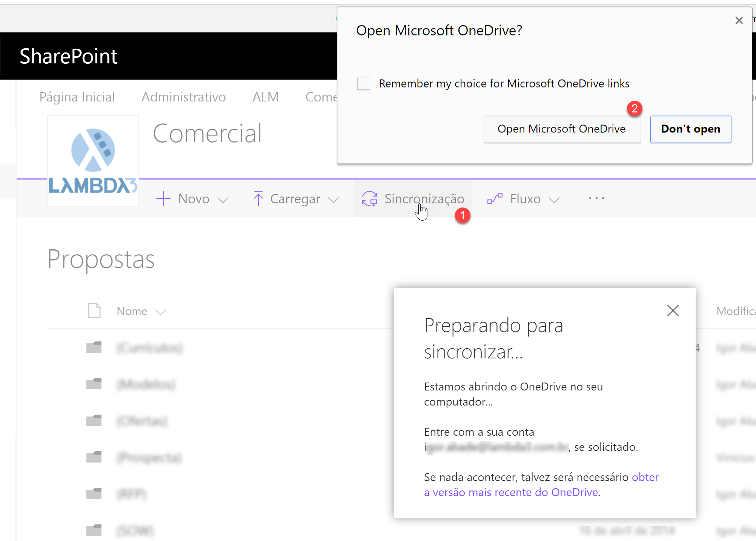Click the Modificado column header
Screen dimensions: 756x541
click(736, 311)
